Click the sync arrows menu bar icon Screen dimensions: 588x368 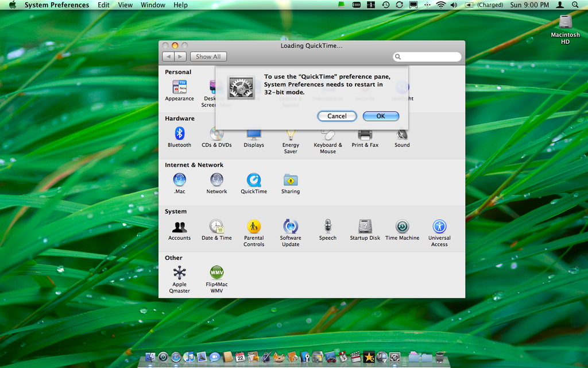click(x=400, y=5)
